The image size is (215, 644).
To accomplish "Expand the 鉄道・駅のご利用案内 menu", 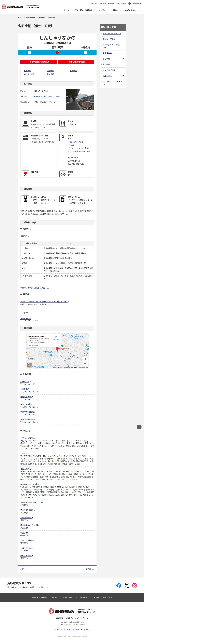I will tap(85, 10).
